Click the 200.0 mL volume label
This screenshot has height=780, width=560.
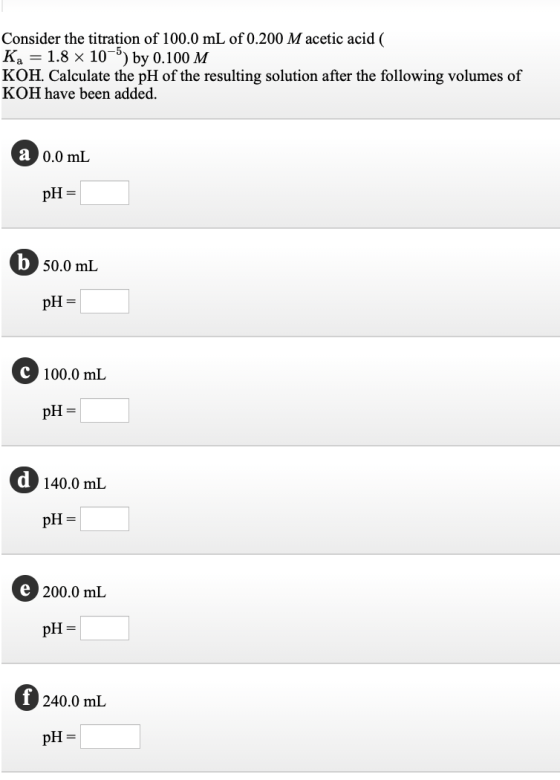click(75, 592)
